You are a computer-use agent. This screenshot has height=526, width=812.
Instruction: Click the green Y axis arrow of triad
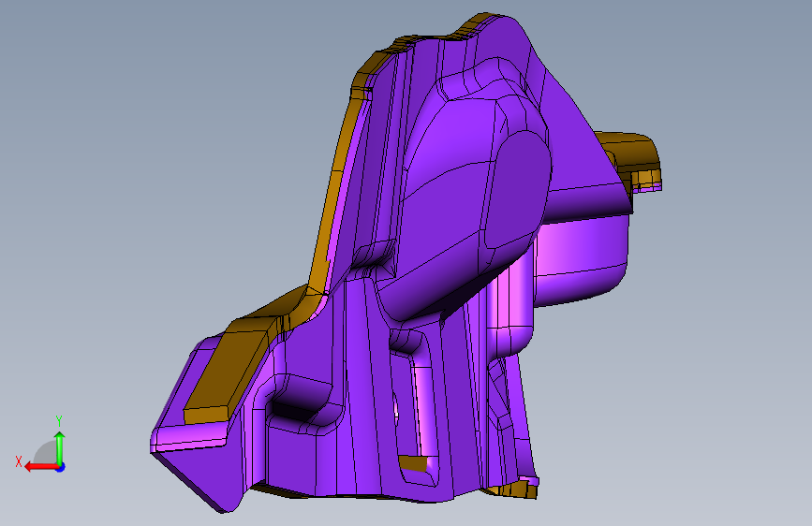pos(60,447)
